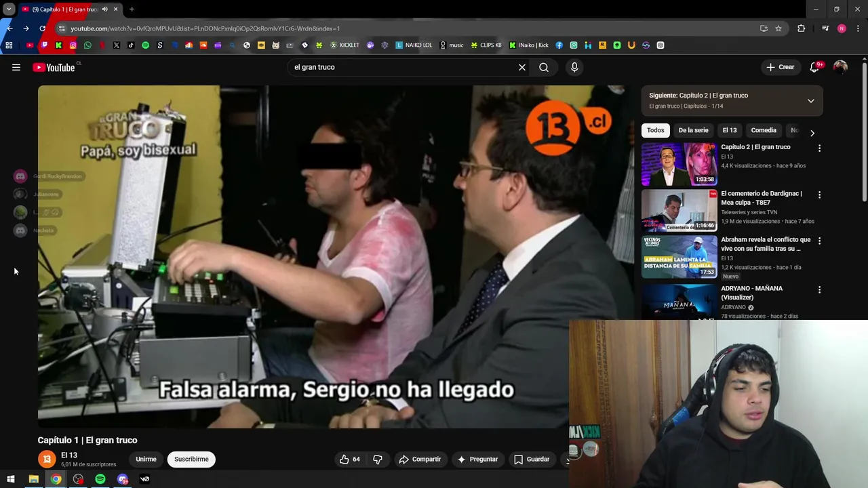Open the NAIKO LOL bookmark
The image size is (868, 488).
coord(414,45)
